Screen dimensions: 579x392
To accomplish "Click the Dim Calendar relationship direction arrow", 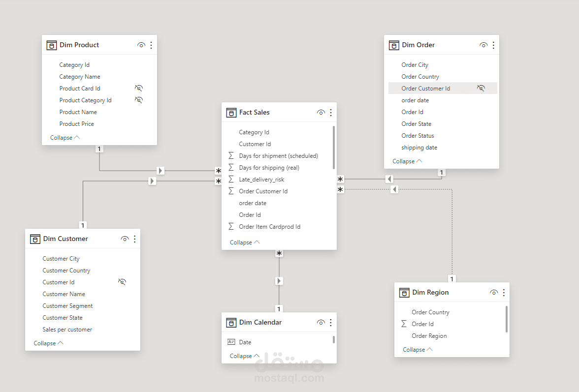I will pos(279,281).
